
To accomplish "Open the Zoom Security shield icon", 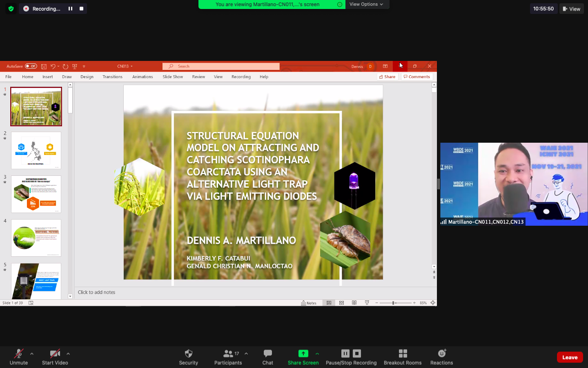I will coord(188,354).
